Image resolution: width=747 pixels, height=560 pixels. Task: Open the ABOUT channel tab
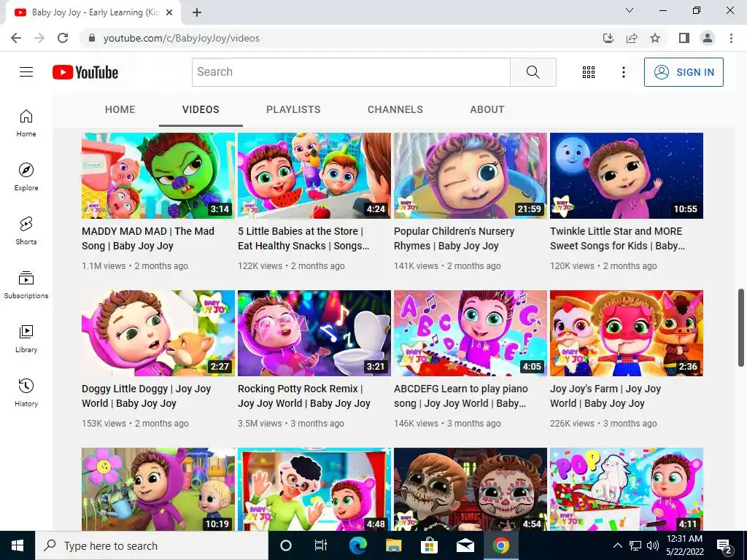click(487, 109)
